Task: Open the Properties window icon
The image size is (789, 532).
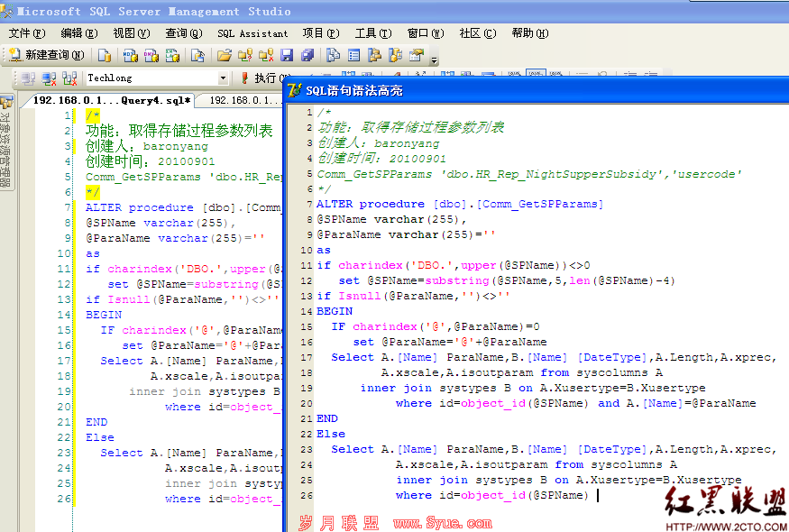Action: coord(417,55)
